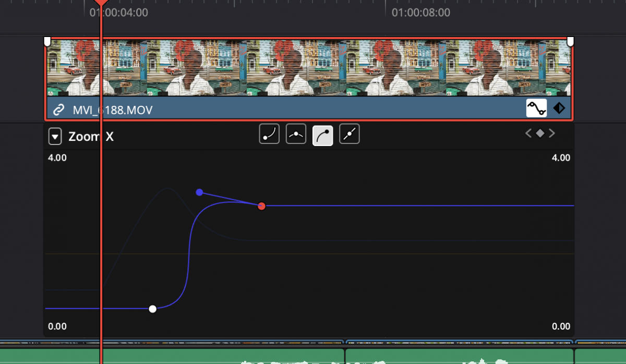626x364 pixels.
Task: Click the red playhead at ruler top
Action: [101, 3]
